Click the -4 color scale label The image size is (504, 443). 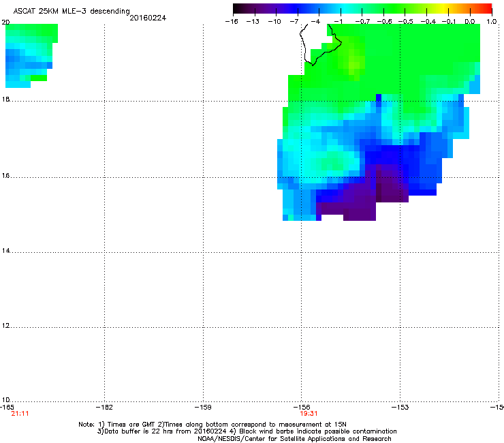tap(315, 22)
